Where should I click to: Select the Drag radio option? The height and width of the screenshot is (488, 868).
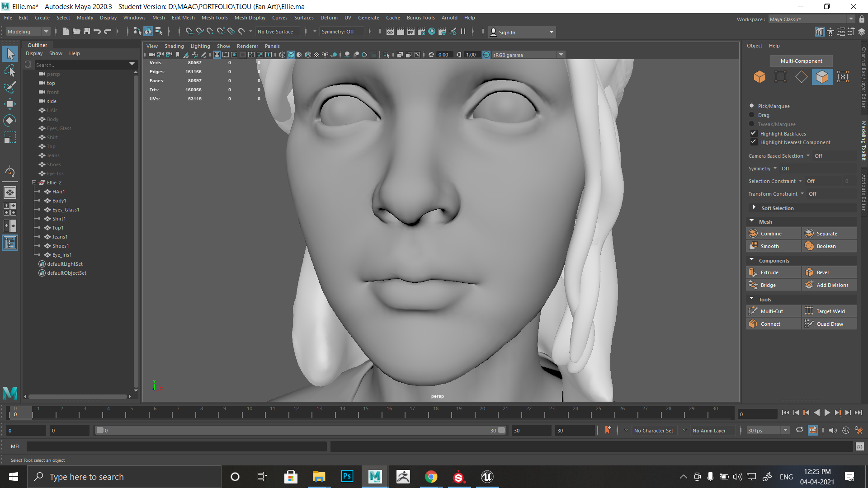(x=752, y=115)
